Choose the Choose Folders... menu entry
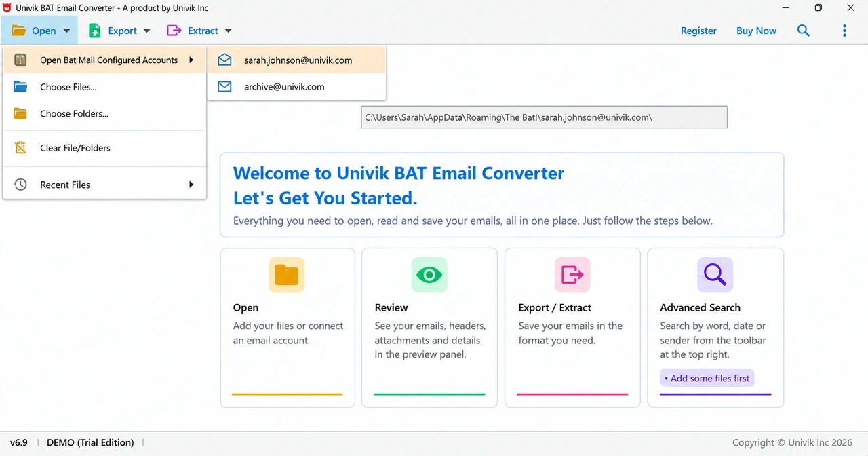This screenshot has height=456, width=868. point(104,113)
